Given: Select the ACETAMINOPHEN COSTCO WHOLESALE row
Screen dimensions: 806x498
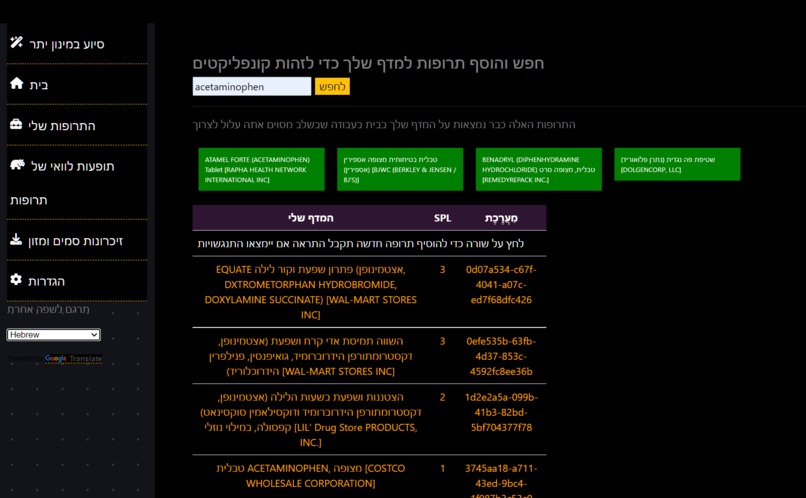Looking at the screenshot, I should click(369, 477).
